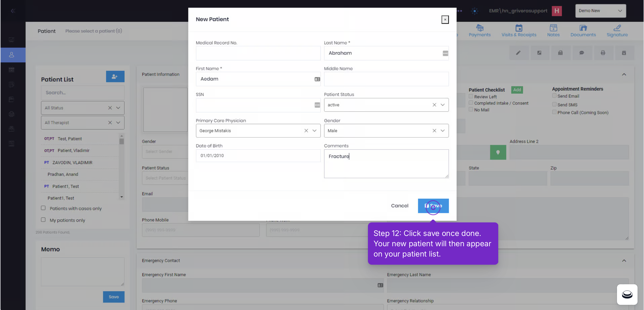Enable the Patients with cases only checkbox
This screenshot has height=310, width=644.
point(43,208)
